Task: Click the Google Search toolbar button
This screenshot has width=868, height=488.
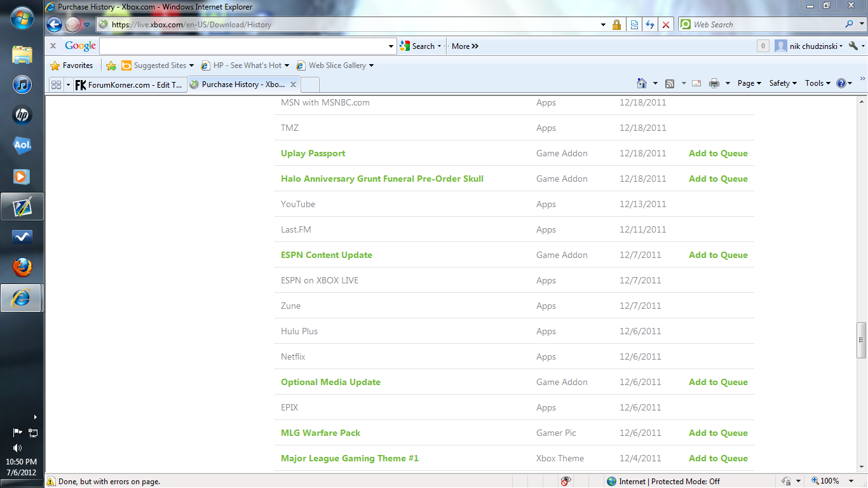Action: [420, 46]
